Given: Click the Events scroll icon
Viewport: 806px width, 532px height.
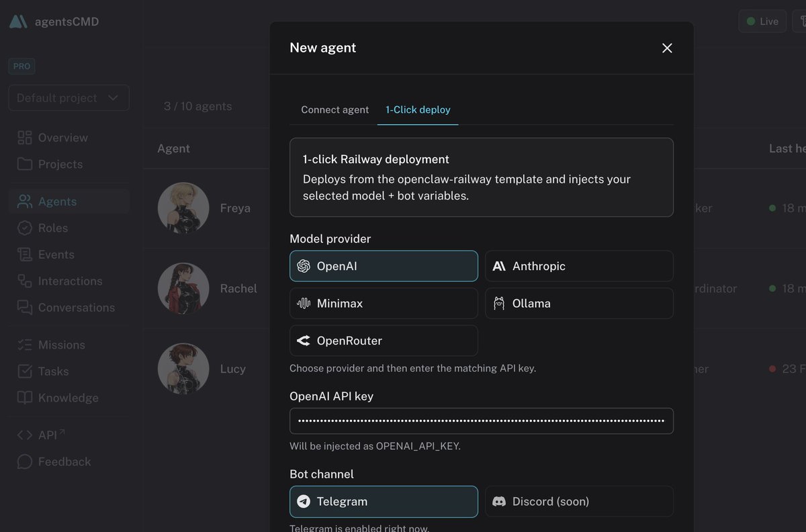Looking at the screenshot, I should (x=25, y=255).
